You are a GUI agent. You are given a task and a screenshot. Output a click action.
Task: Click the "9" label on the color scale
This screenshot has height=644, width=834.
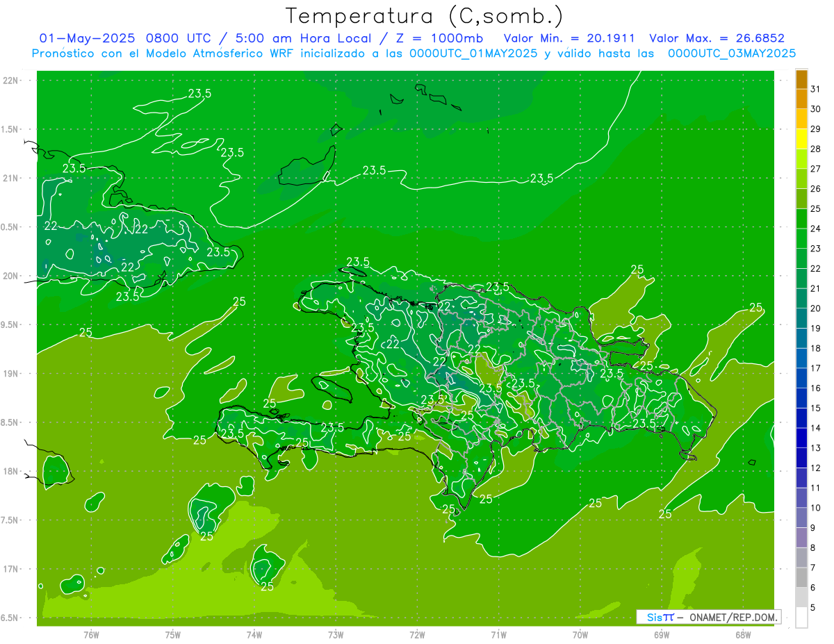(x=813, y=528)
